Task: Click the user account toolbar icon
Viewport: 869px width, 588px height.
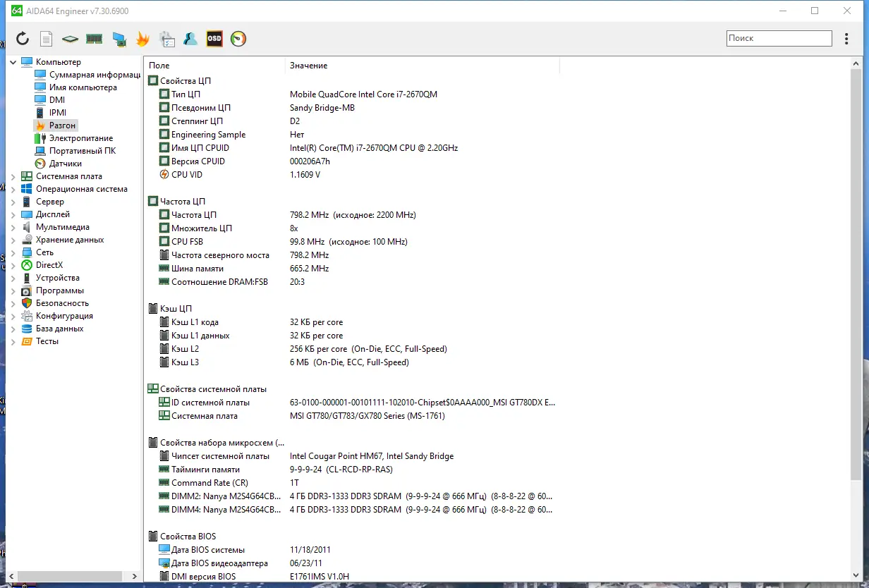Action: tap(190, 38)
